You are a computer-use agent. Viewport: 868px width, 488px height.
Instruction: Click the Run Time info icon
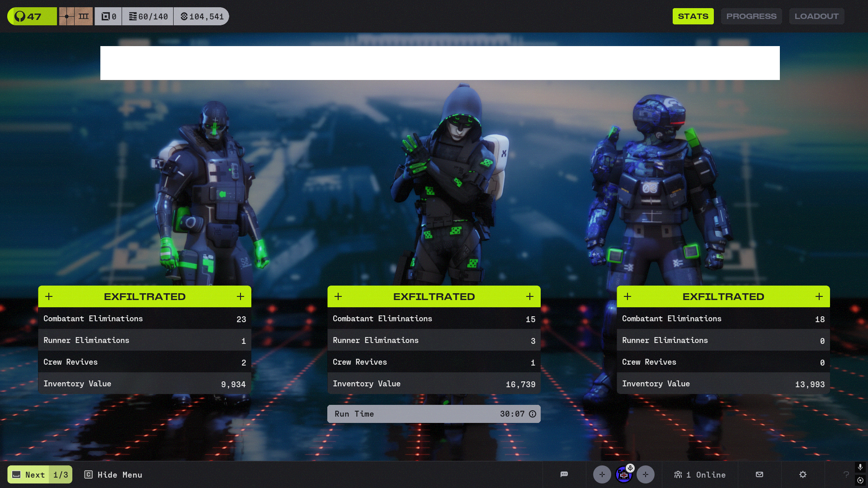click(533, 414)
